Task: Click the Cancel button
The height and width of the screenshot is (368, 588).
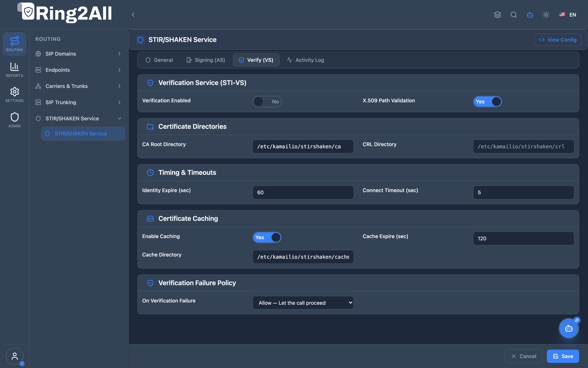Action: tap(523, 356)
